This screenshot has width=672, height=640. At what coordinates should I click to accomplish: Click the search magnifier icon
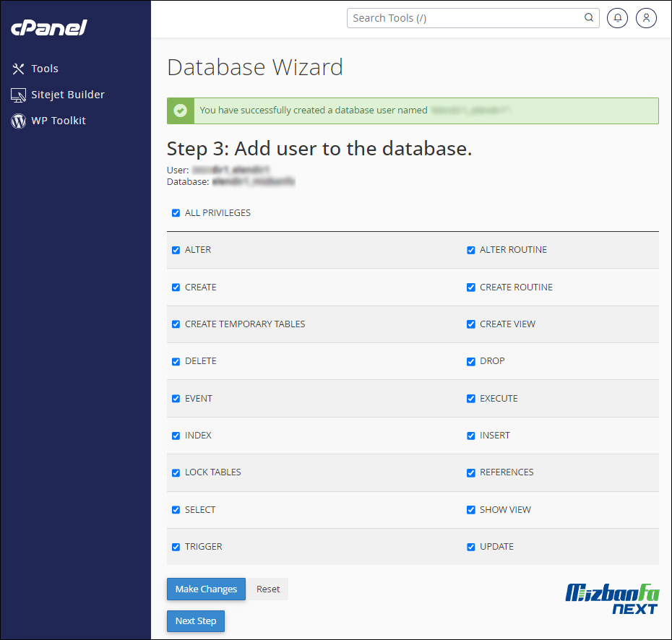[x=589, y=17]
